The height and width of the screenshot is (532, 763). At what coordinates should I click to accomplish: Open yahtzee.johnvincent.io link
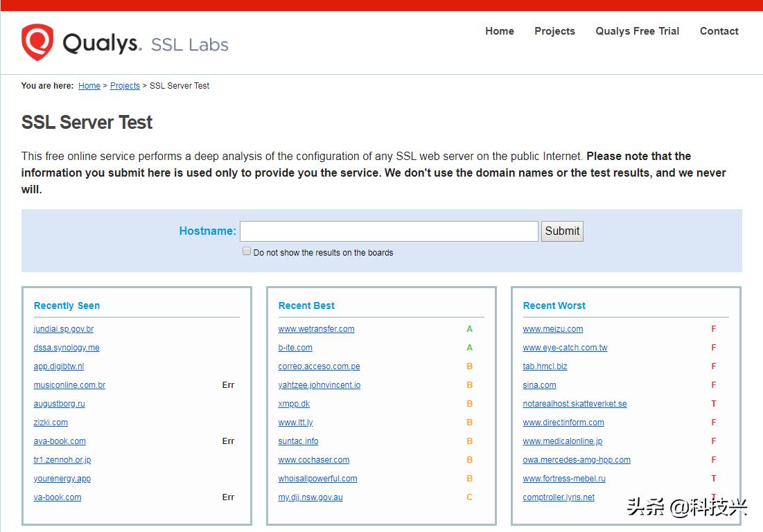(319, 384)
